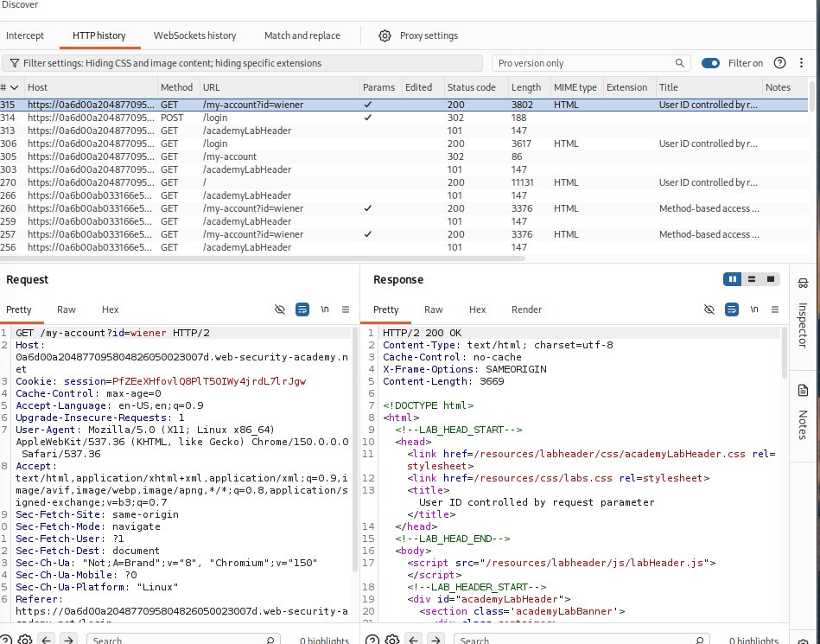Select the HTTP history tab

pyautogui.click(x=99, y=35)
